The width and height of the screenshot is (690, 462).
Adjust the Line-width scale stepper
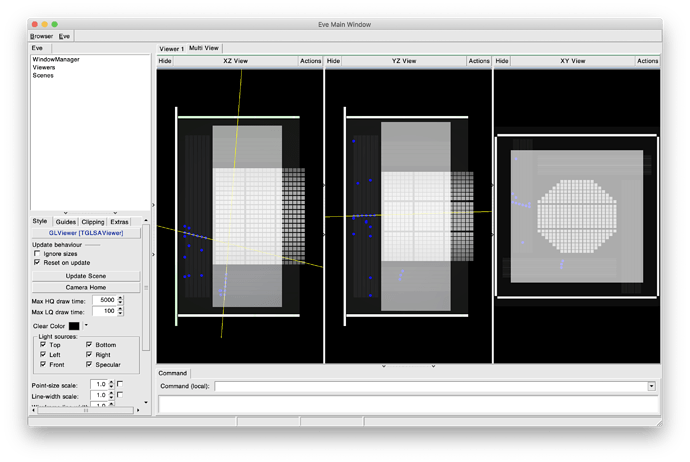point(111,395)
